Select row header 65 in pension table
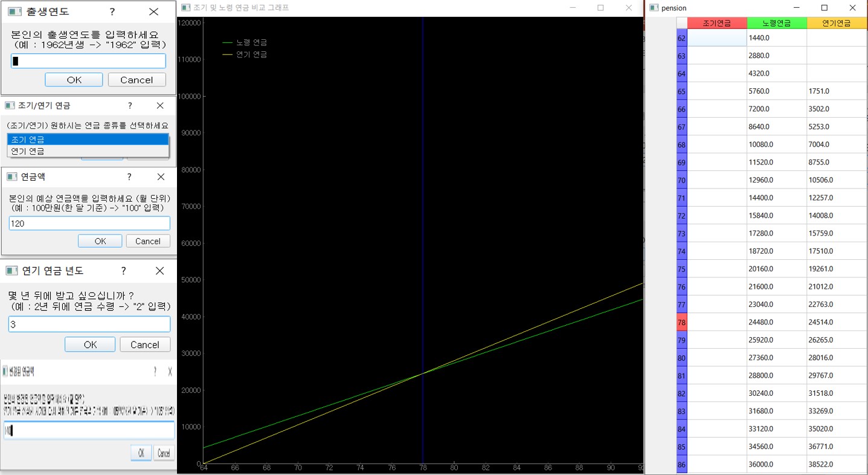The image size is (868, 475). click(682, 91)
